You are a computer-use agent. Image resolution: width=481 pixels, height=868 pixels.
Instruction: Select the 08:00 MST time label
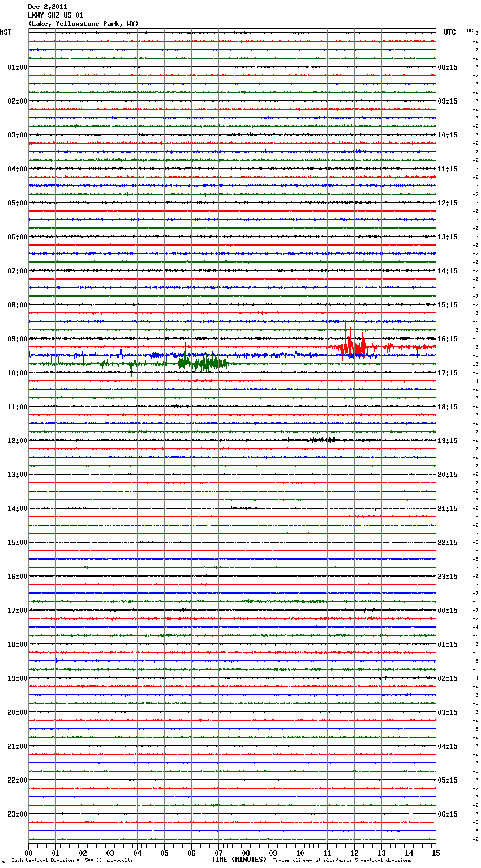point(17,305)
